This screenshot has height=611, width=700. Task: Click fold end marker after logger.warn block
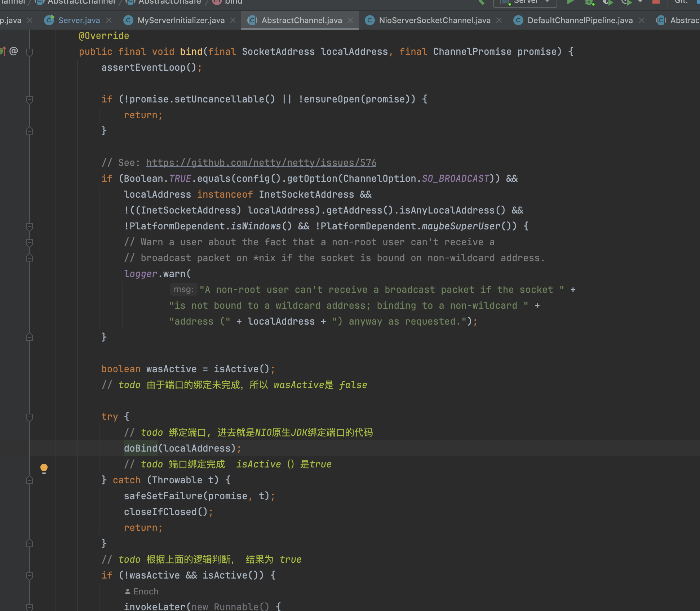(x=30, y=337)
